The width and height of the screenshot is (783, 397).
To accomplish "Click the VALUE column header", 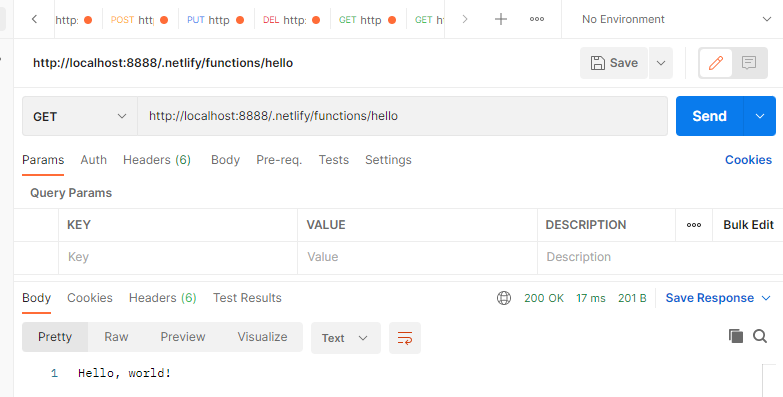I will coord(326,225).
